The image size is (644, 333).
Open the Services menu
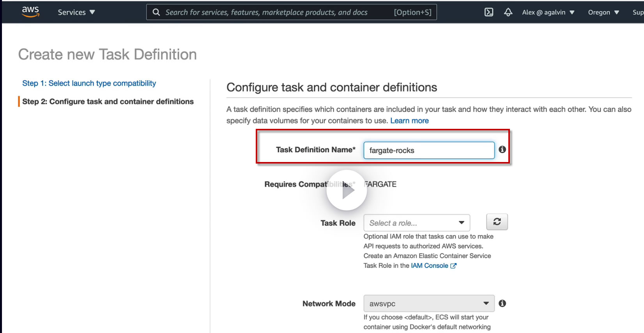coord(76,12)
